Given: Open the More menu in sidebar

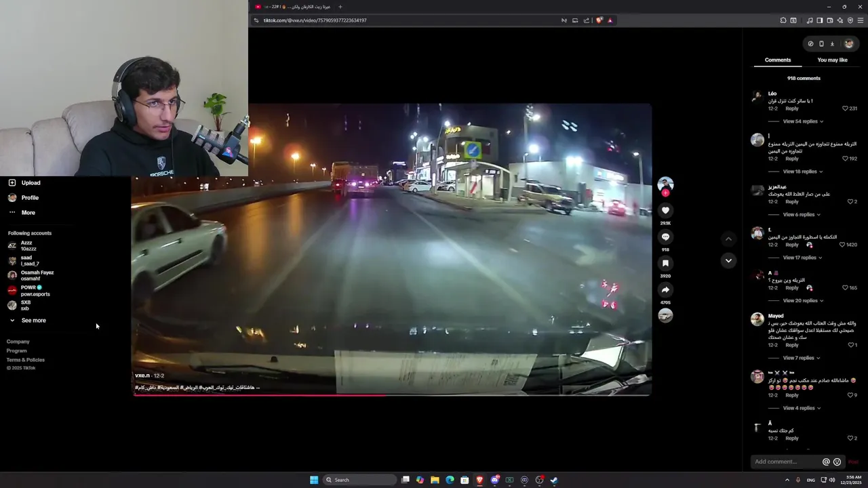Looking at the screenshot, I should 22,212.
